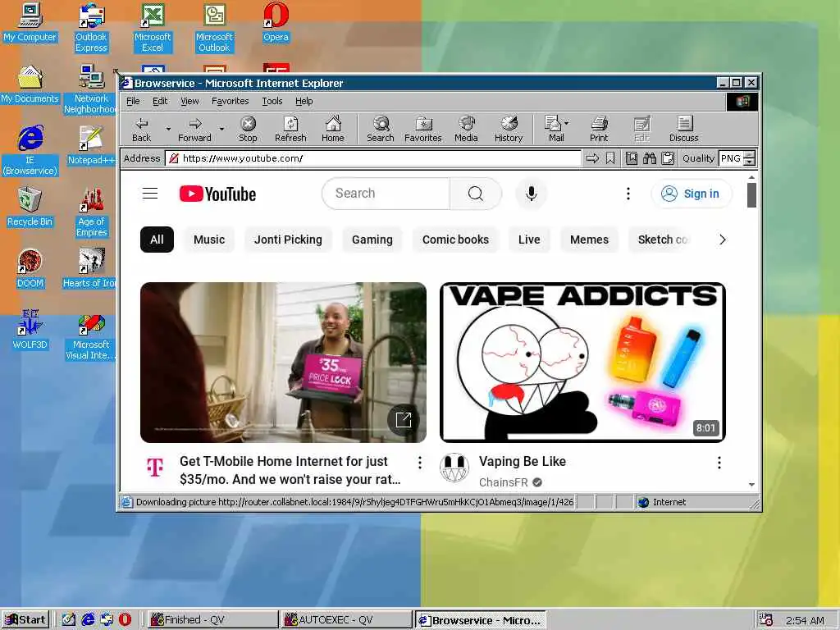Open the View menu
This screenshot has height=630, width=840.
[189, 101]
